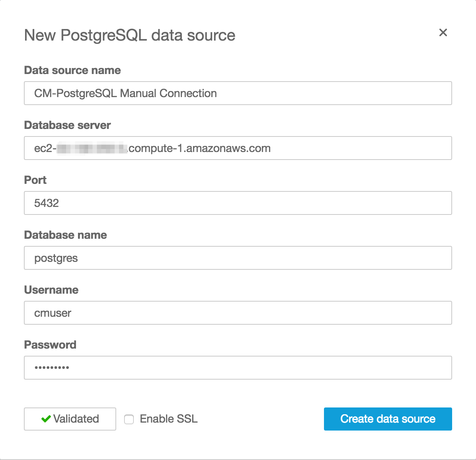Image resolution: width=476 pixels, height=460 pixels.
Task: Click the New PostgreSQL data source title
Action: (x=130, y=35)
